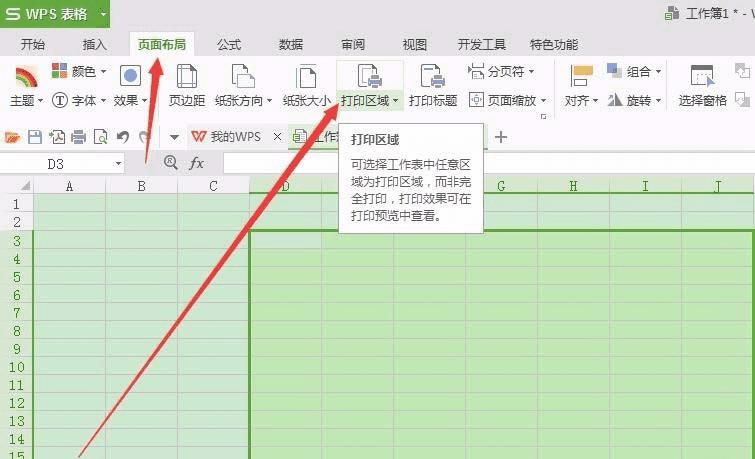Click into the formula bar input
Screen dimensions: 755x459
pos(489,163)
